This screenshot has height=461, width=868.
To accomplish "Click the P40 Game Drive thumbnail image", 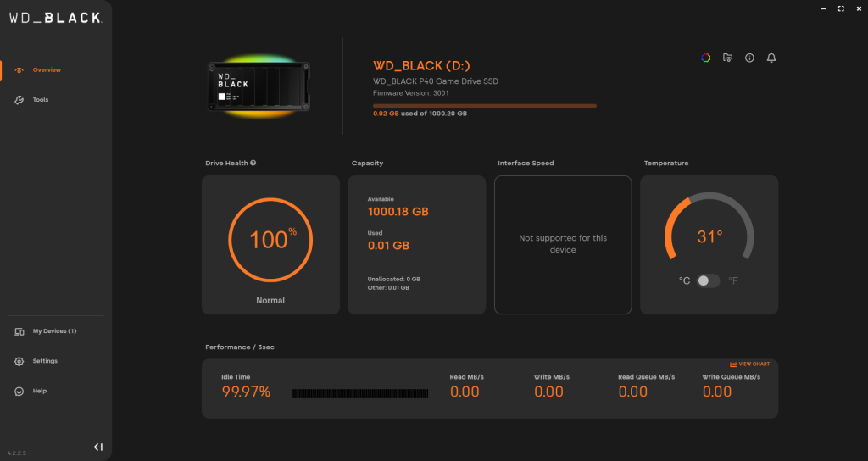I will (259, 86).
